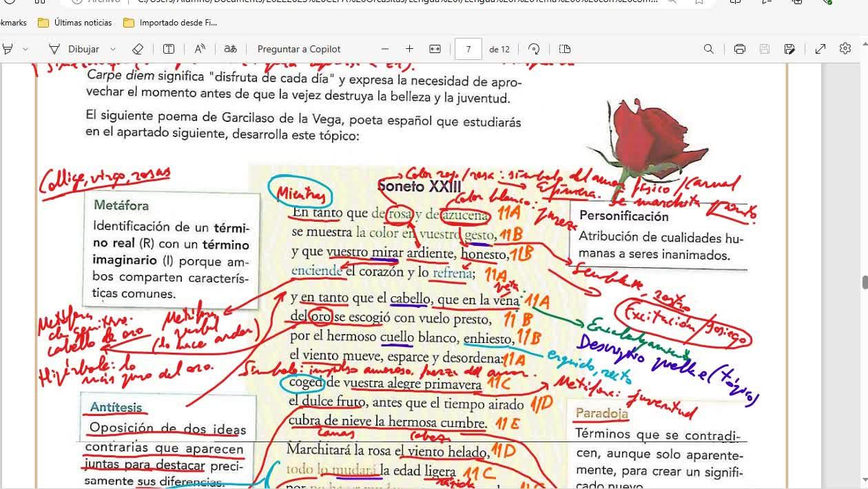Click the page number input field

pos(468,49)
